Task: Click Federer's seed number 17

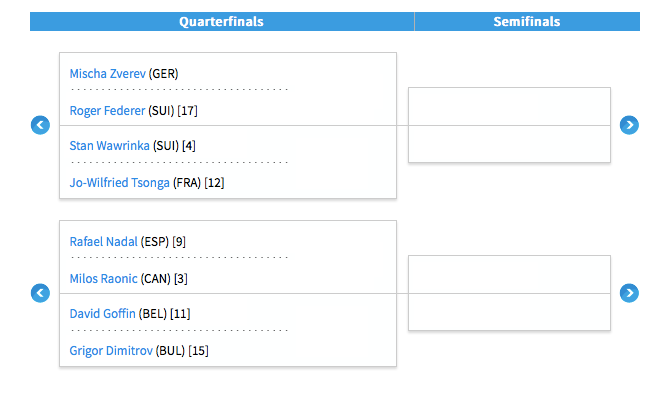Action: click(187, 111)
